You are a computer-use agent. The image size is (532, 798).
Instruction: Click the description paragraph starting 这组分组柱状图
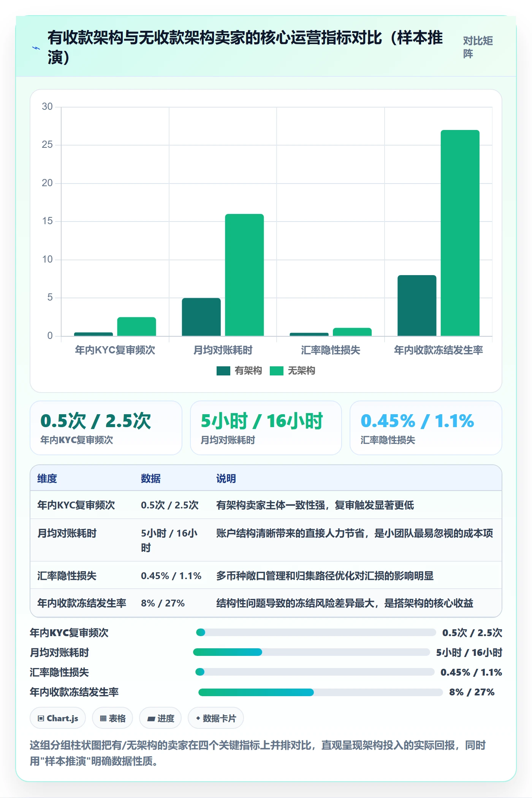pos(258,753)
